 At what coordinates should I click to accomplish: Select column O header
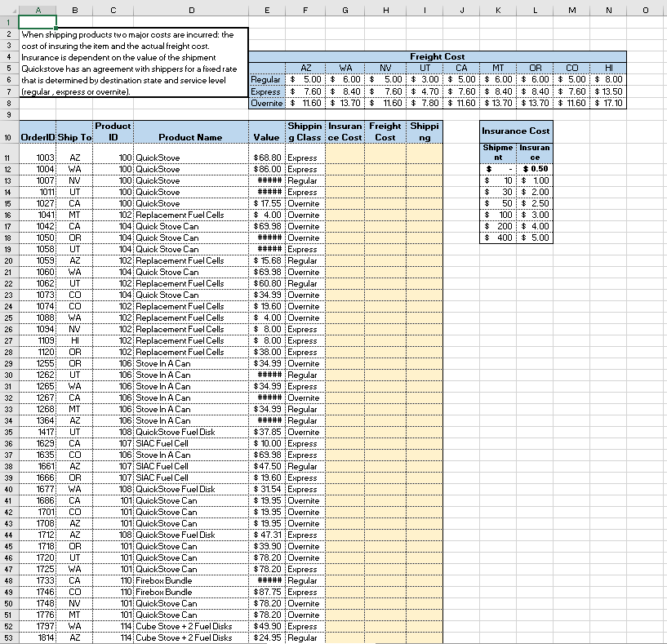pyautogui.click(x=645, y=11)
